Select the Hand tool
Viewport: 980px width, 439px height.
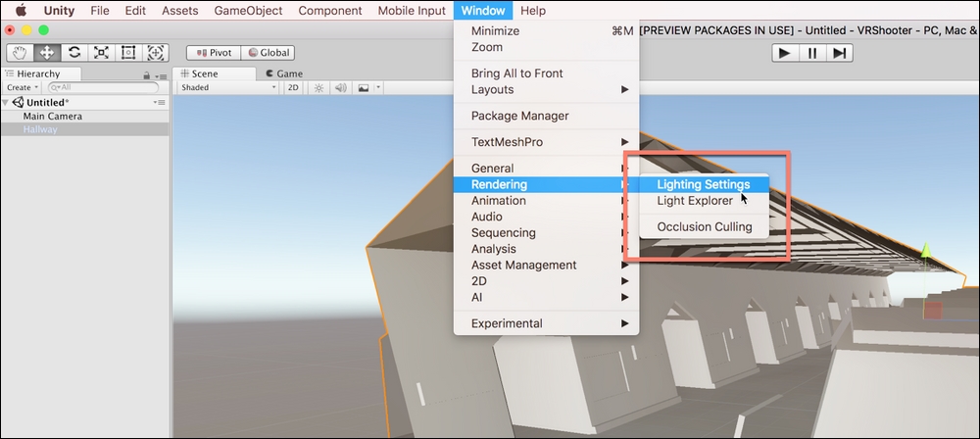point(20,53)
